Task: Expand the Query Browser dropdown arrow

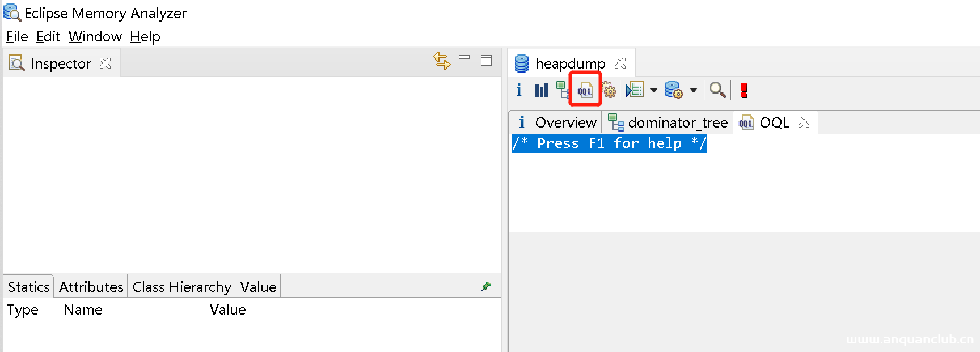Action: [x=694, y=90]
